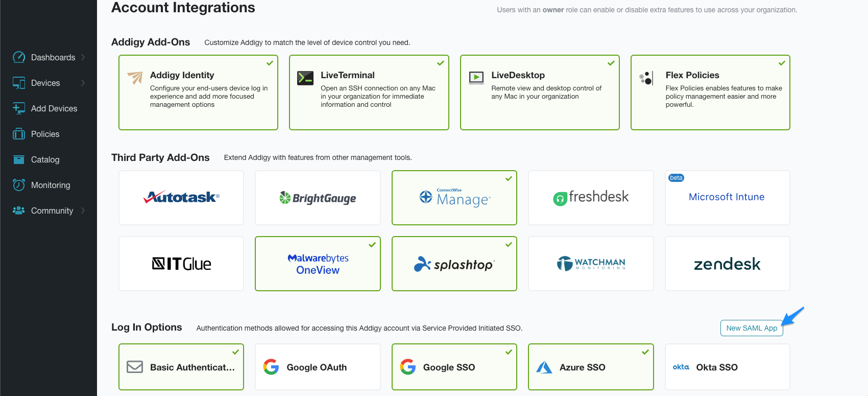Expand the Community sidebar chevron

85,211
